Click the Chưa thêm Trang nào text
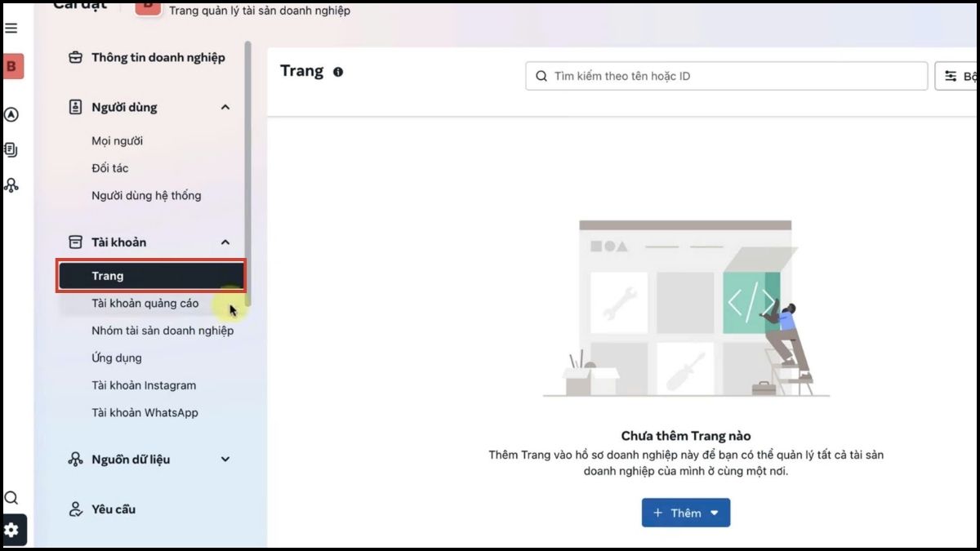This screenshot has height=551, width=980. click(686, 436)
